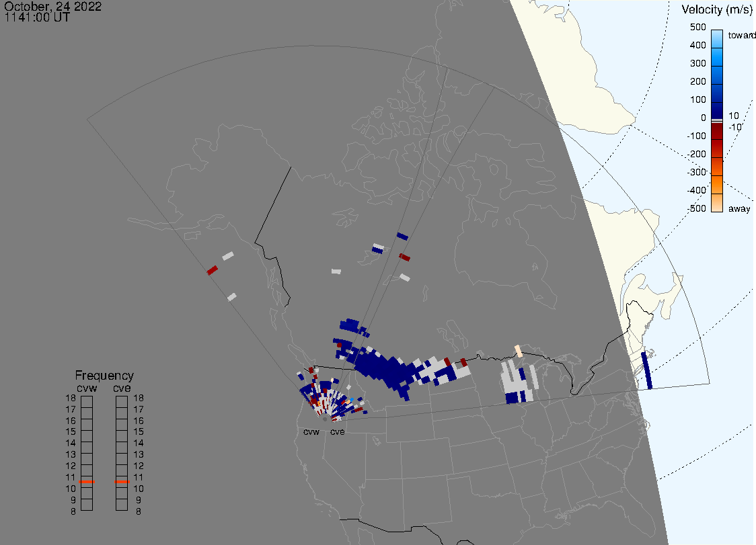
Task: Click the -400 value on velocity scale
Action: coord(696,190)
